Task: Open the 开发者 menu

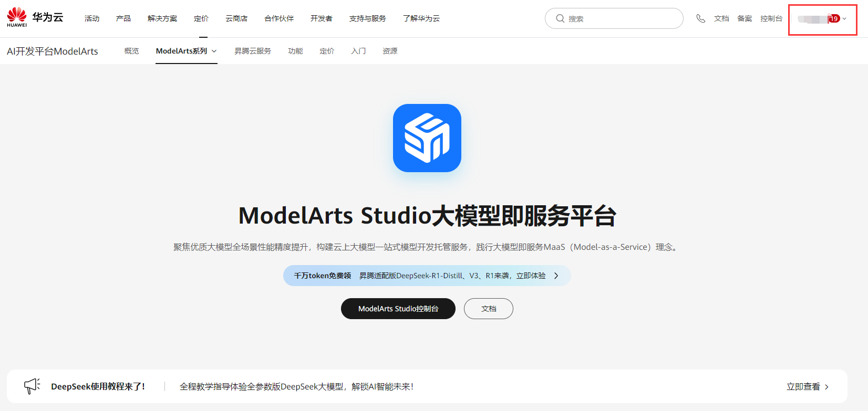Action: [322, 18]
